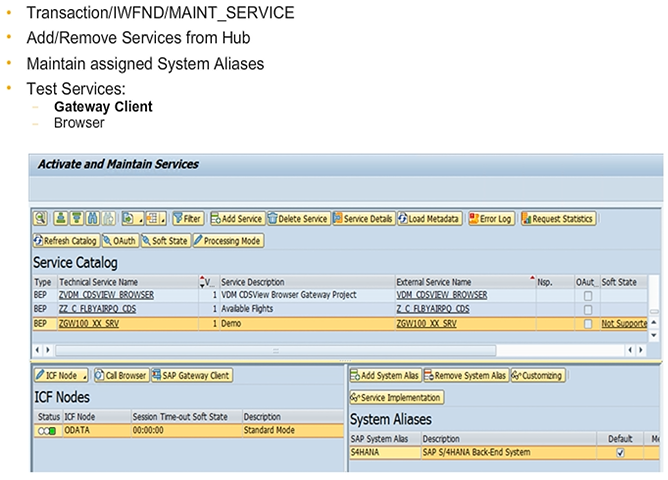Screen dimensions: 668x480
Task: Launch the SAP Gateway Client
Action: (x=192, y=376)
